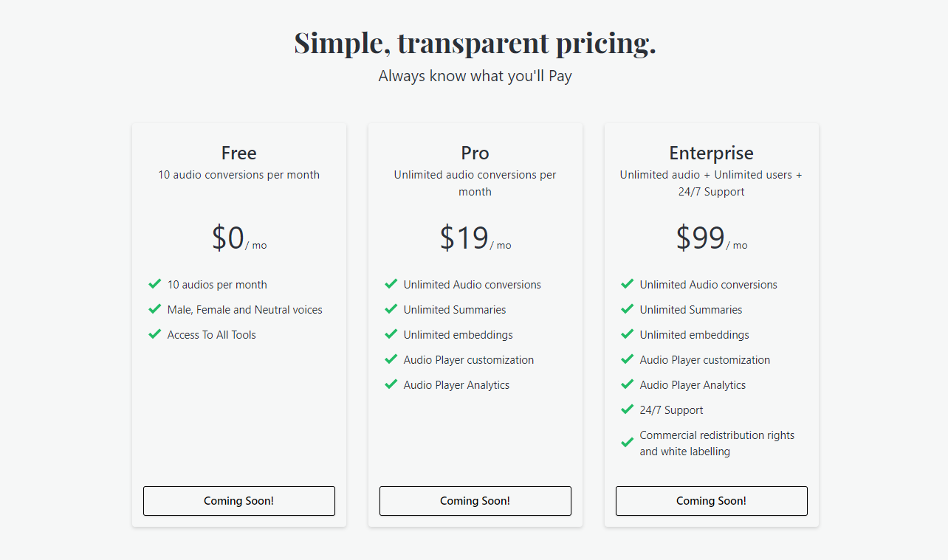Click Pro plan's "Unlimited Audio conversions" checkmark

click(391, 284)
